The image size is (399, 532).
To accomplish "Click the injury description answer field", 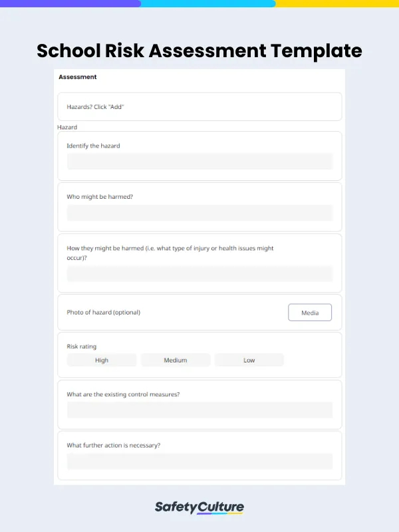I will (199, 274).
